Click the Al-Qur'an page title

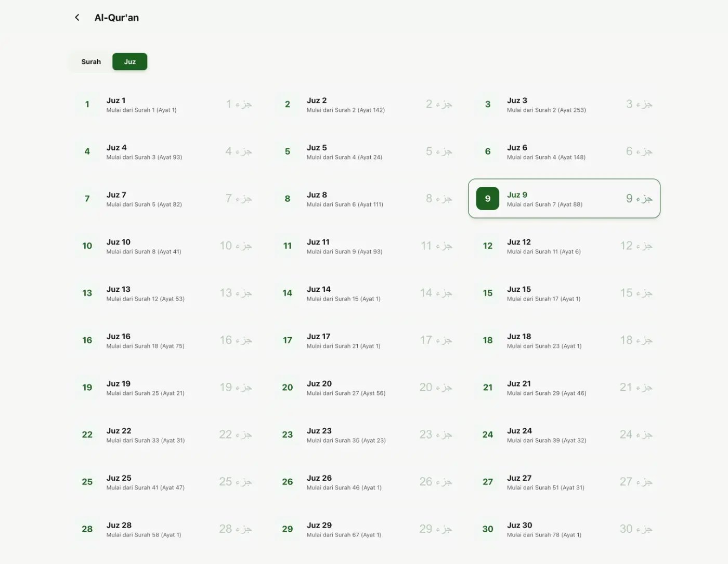click(x=116, y=18)
